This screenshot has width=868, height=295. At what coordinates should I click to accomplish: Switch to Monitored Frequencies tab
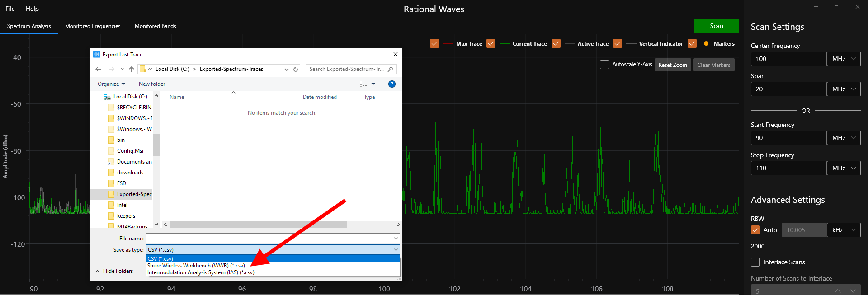pos(93,26)
